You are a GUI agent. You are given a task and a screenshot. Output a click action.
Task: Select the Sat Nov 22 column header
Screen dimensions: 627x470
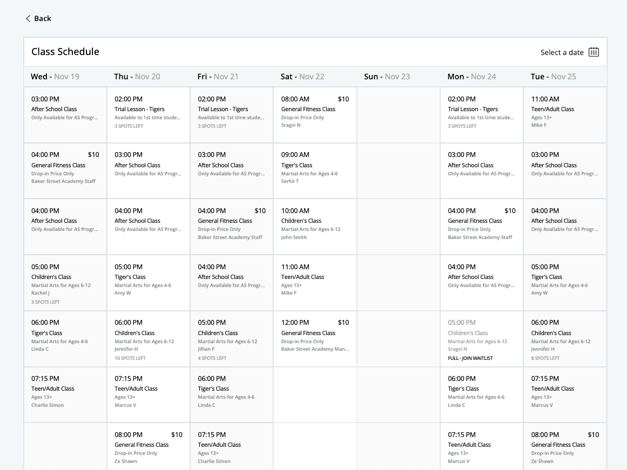[x=302, y=76]
